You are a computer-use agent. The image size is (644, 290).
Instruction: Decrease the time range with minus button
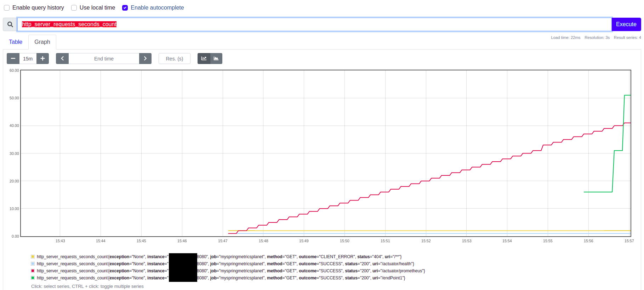13,59
